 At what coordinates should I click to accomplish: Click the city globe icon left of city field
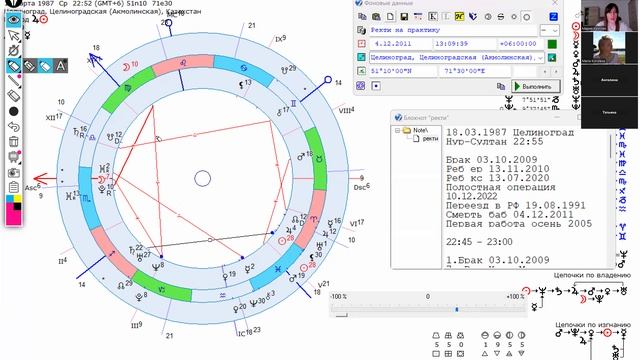[x=361, y=57]
